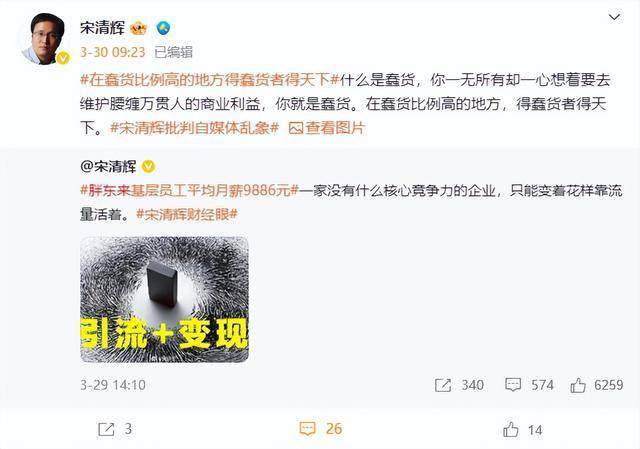This screenshot has height=449, width=640.
Task: Open the post options chevron menu
Action: click(614, 17)
